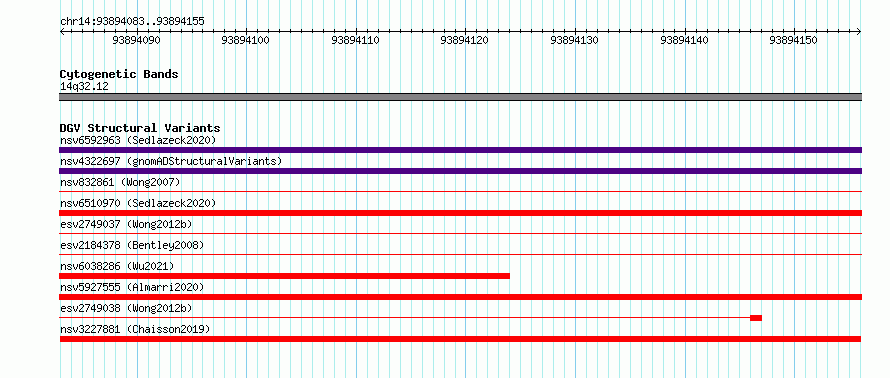Image resolution: width=890 pixels, height=378 pixels.
Task: Select the purple bar of nsv4322697
Action: click(460, 171)
